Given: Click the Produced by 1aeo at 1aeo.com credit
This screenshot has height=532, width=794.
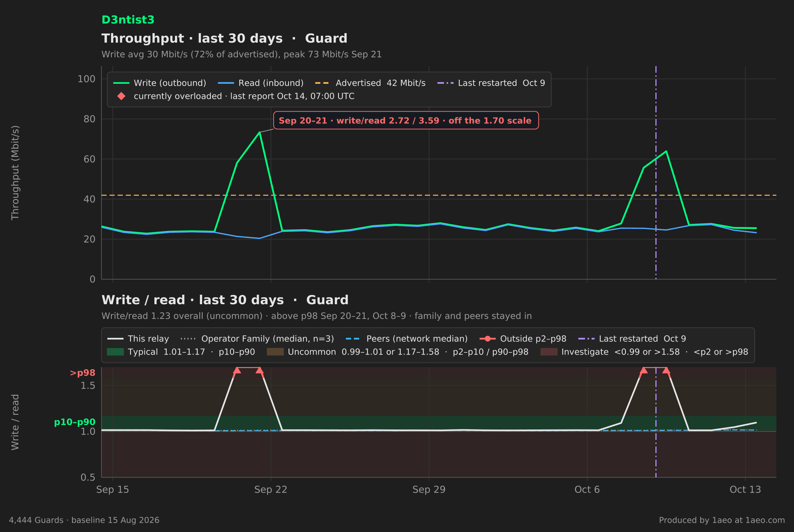Looking at the screenshot, I should click(722, 520).
